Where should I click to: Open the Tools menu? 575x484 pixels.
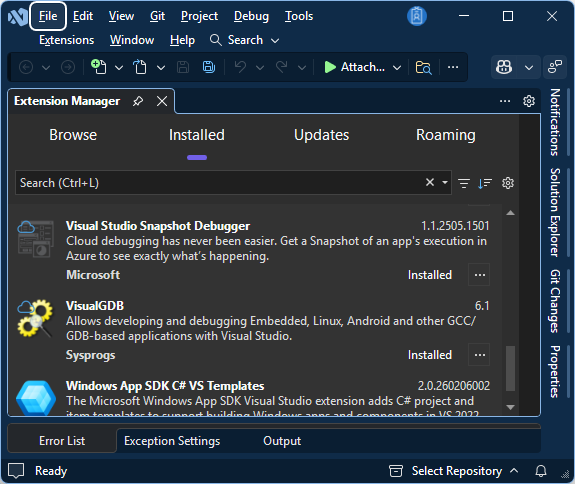299,16
